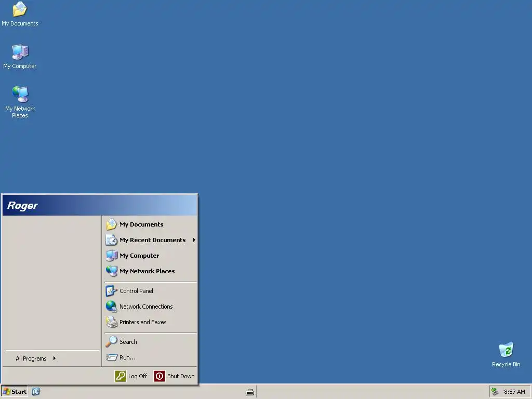Viewport: 532px width, 399px height.
Task: Click the Run... window icon
Action: pos(111,357)
